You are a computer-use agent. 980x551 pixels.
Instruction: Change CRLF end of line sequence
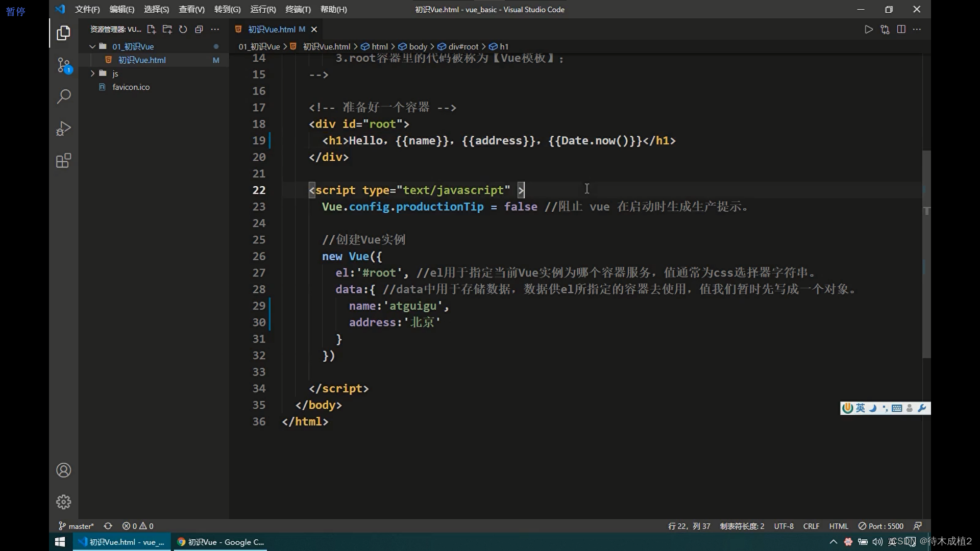coord(811,526)
